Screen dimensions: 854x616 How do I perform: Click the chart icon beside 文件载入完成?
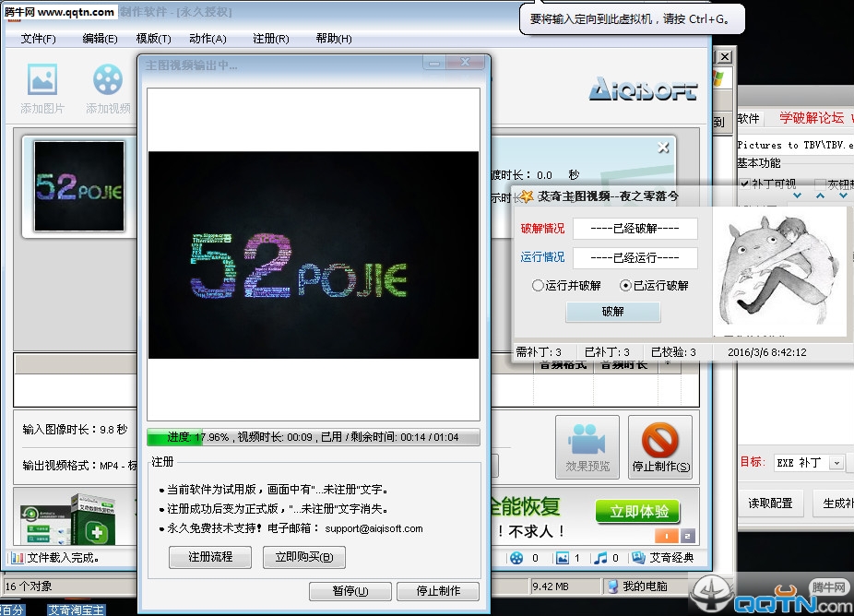point(18,558)
